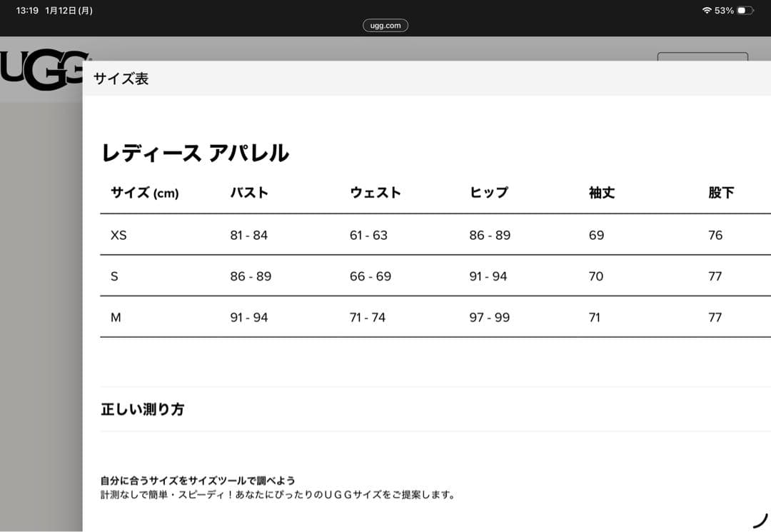Tap the ugg.com address pill
Image resolution: width=771 pixels, height=532 pixels.
[385, 25]
